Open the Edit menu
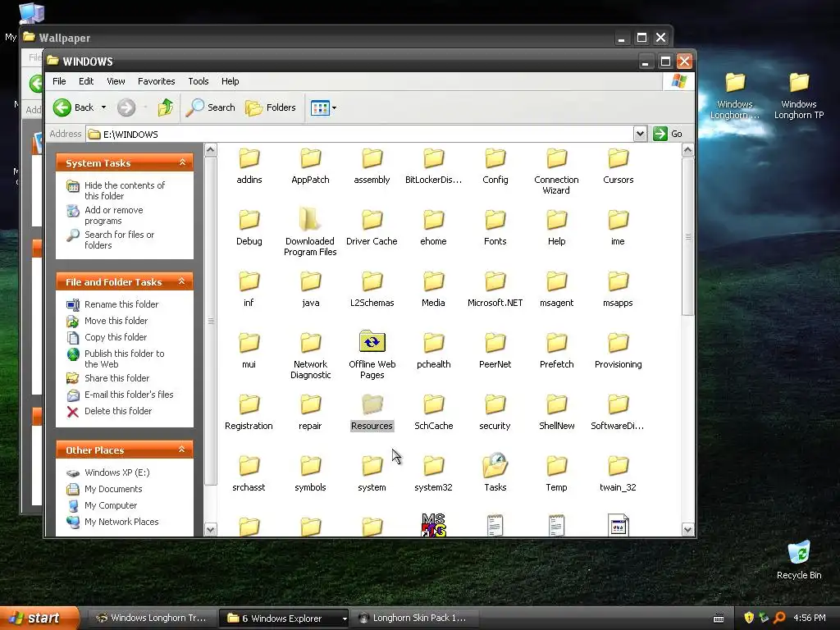Viewport: 840px width, 630px height. click(85, 81)
